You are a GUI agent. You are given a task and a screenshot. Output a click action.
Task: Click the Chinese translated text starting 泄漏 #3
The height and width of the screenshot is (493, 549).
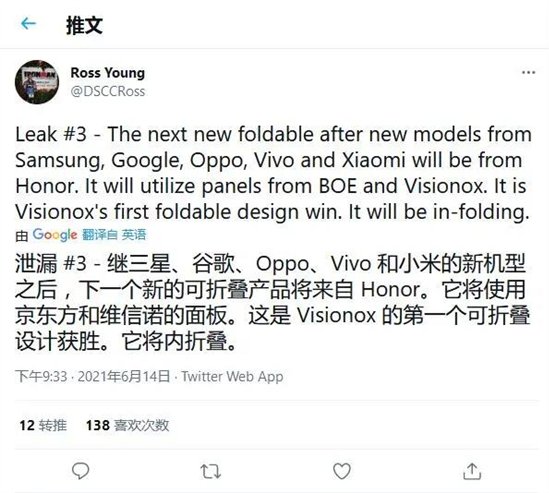coord(272,303)
